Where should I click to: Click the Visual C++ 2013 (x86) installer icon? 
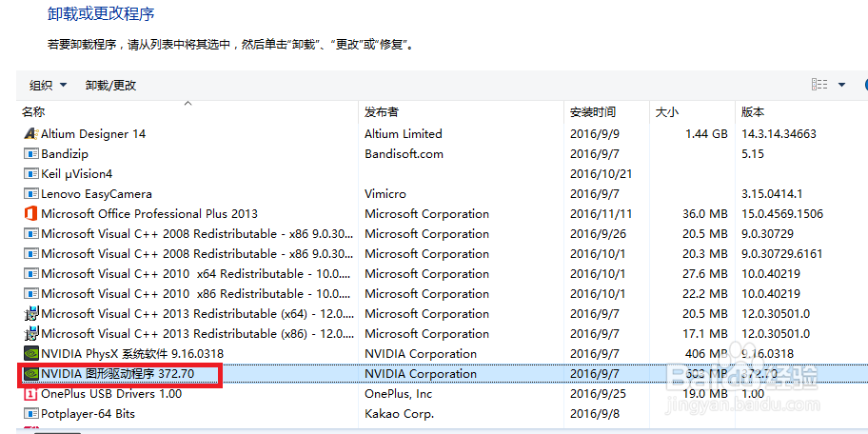(x=30, y=334)
